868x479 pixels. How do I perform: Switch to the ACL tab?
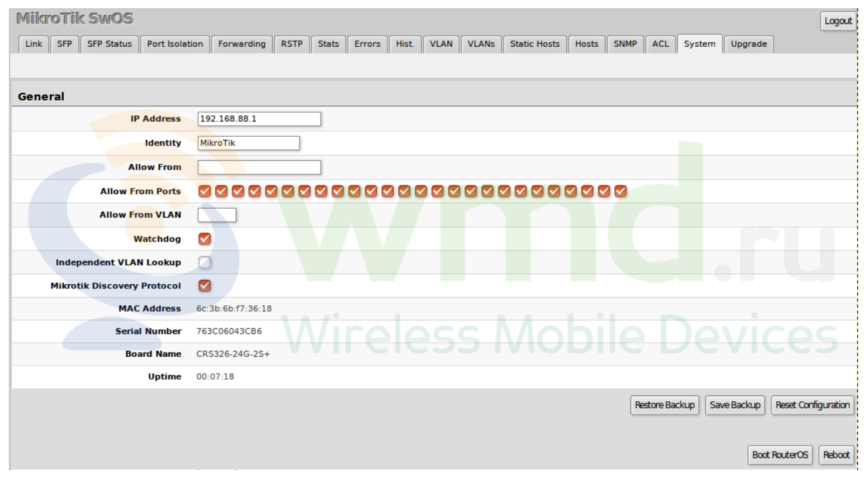point(660,44)
